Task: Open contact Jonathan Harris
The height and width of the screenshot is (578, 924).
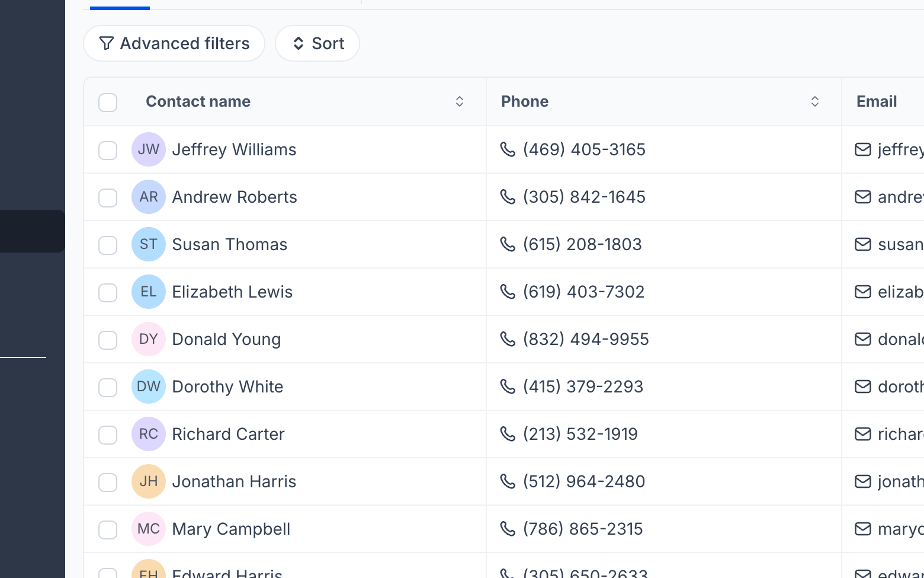Action: coord(234,481)
